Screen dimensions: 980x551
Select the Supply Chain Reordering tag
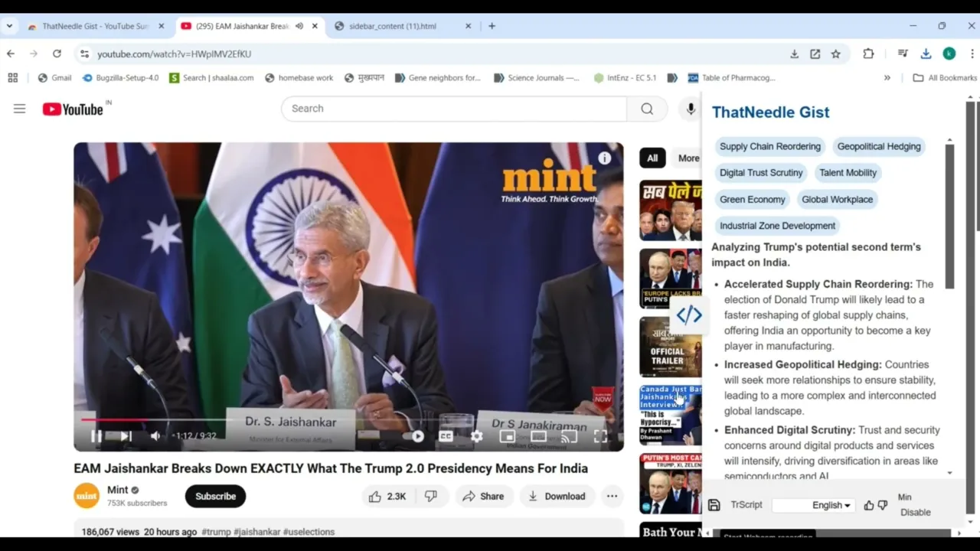point(769,146)
